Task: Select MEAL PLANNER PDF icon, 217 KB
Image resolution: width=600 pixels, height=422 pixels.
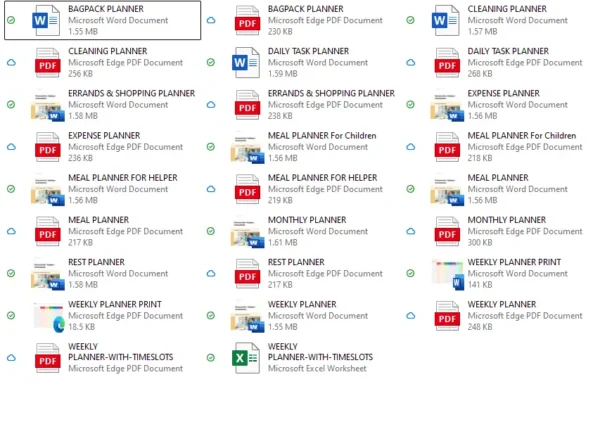Action: click(x=48, y=231)
